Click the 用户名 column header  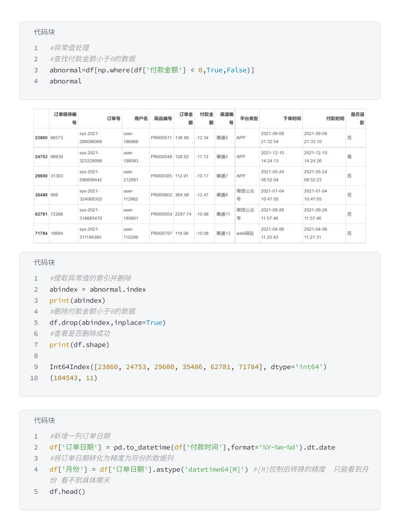(x=141, y=119)
